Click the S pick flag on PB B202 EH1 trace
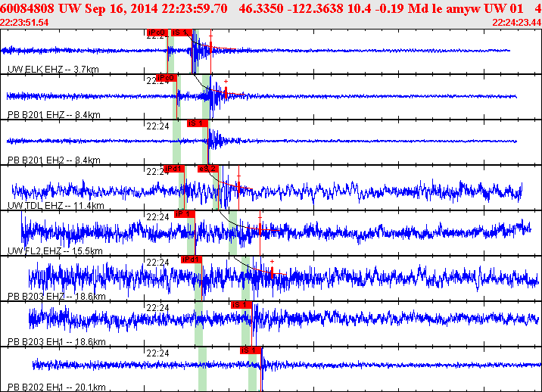Image resolution: width=542 pixels, height=392 pixels. point(251,350)
